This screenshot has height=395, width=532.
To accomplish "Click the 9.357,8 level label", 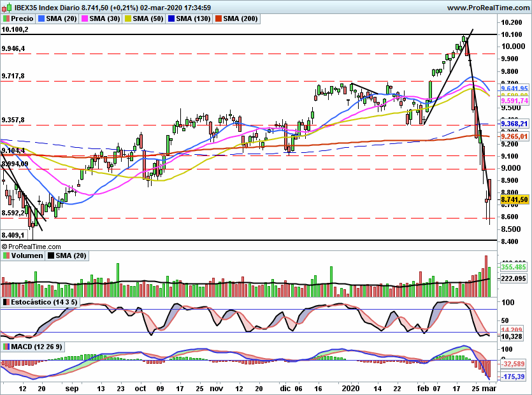I will coord(13,120).
